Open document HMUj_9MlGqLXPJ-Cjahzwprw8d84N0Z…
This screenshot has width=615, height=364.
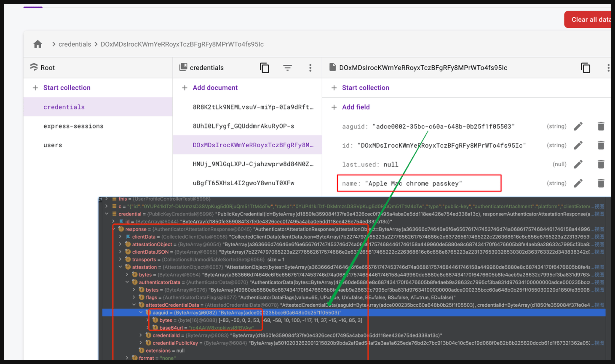[247, 164]
